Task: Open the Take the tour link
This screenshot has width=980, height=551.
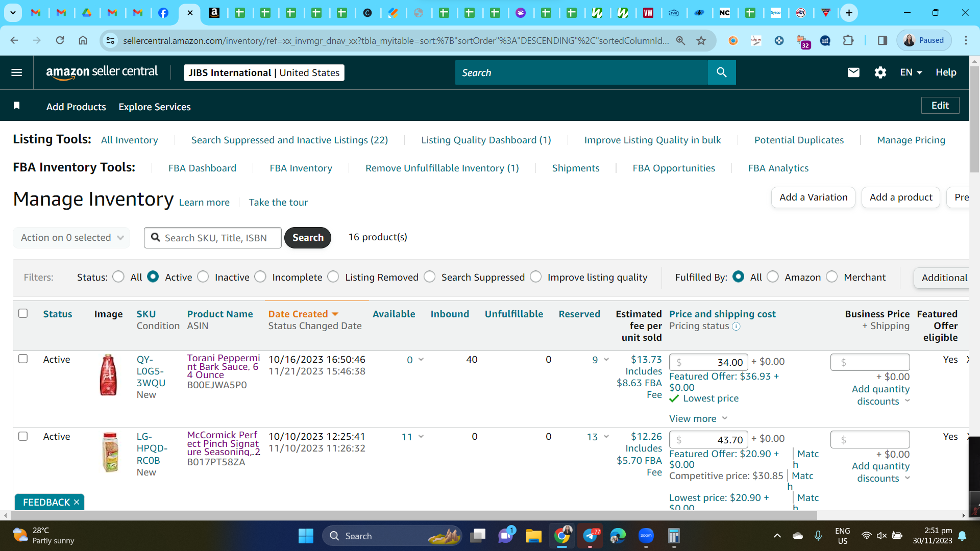Action: click(x=278, y=202)
